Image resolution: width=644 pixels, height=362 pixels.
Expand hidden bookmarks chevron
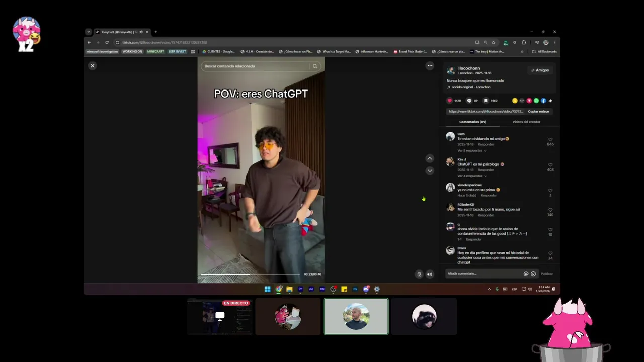coord(522,51)
